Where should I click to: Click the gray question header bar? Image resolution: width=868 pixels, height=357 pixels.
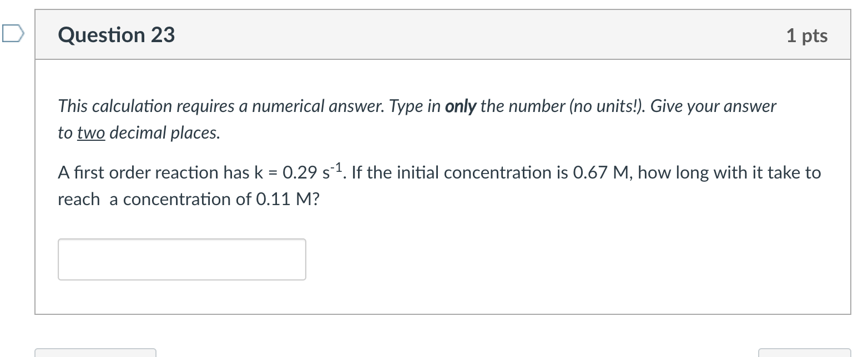(443, 34)
